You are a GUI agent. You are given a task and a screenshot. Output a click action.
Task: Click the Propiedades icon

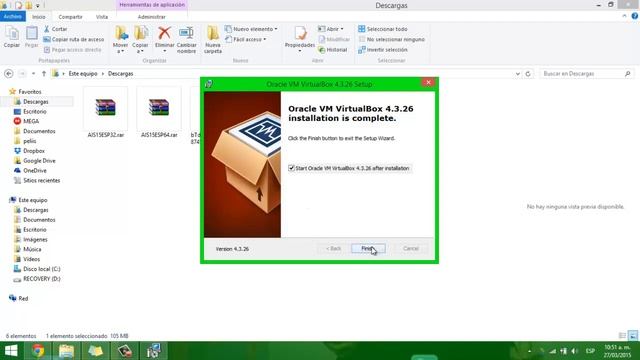tap(300, 34)
